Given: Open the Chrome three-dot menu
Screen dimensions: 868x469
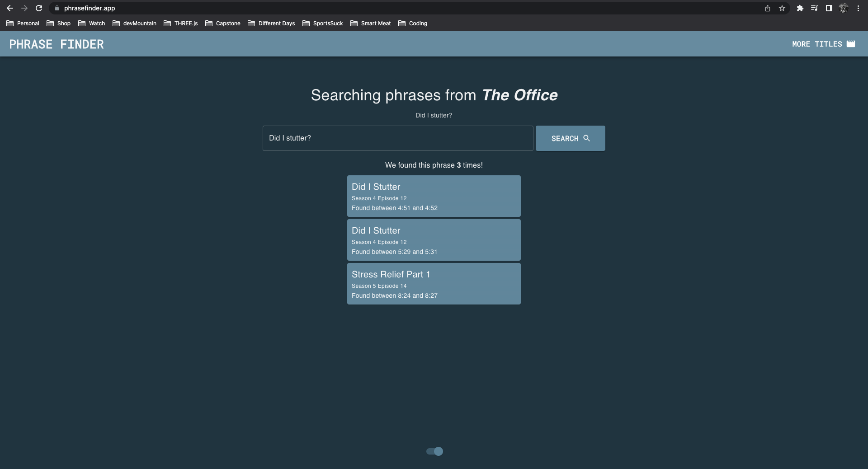Looking at the screenshot, I should click(x=858, y=8).
